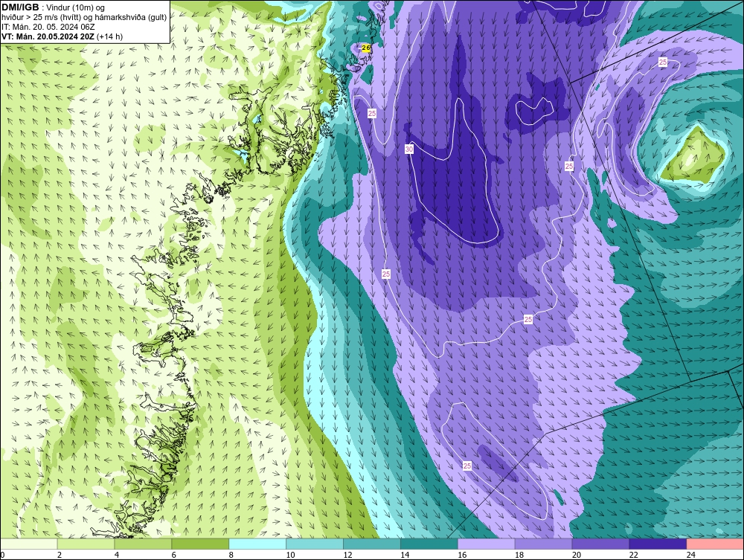The height and width of the screenshot is (560, 744).
Task: Click the 'VT: Mán. 20.05.2024 20Z' valid time
Action: [48, 36]
